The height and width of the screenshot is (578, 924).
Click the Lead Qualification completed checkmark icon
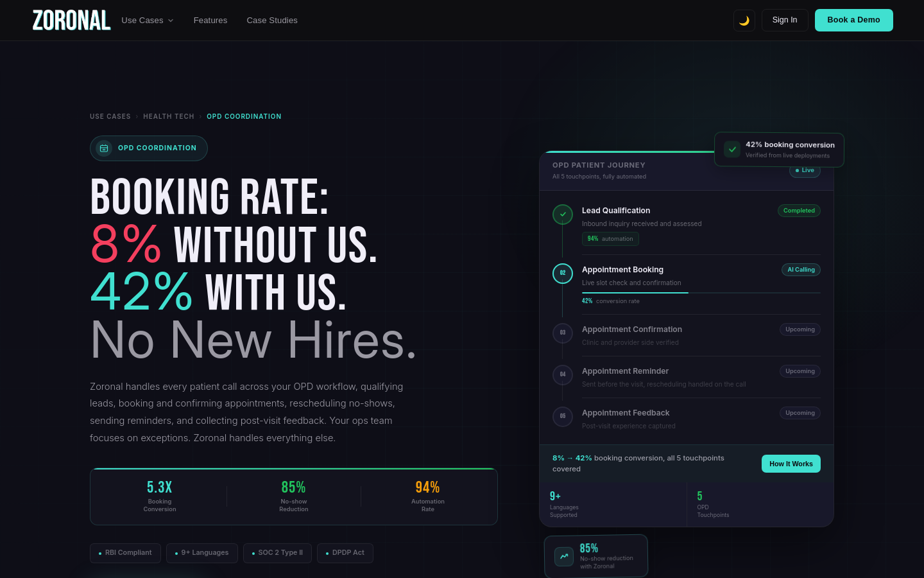point(563,215)
